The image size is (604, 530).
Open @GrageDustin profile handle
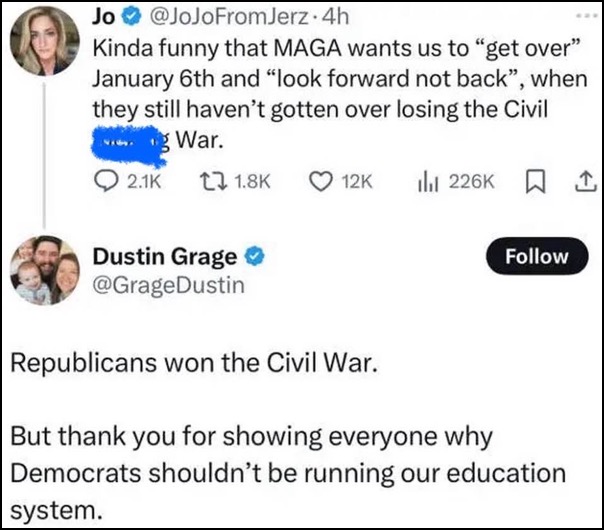[x=169, y=286]
